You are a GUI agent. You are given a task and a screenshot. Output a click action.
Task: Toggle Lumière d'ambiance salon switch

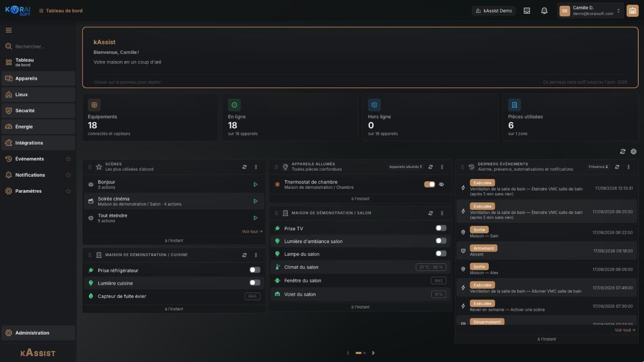441,241
